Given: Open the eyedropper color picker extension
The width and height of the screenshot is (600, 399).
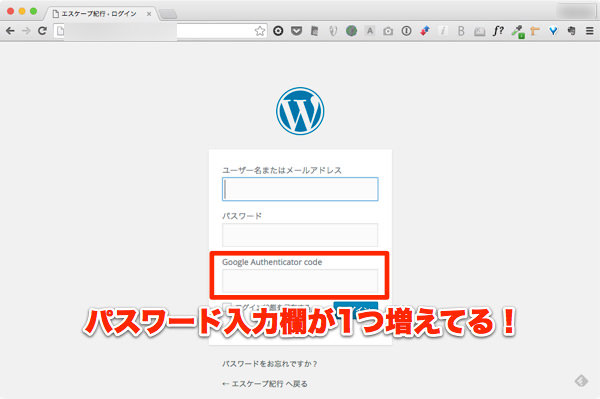Looking at the screenshot, I should [x=517, y=31].
